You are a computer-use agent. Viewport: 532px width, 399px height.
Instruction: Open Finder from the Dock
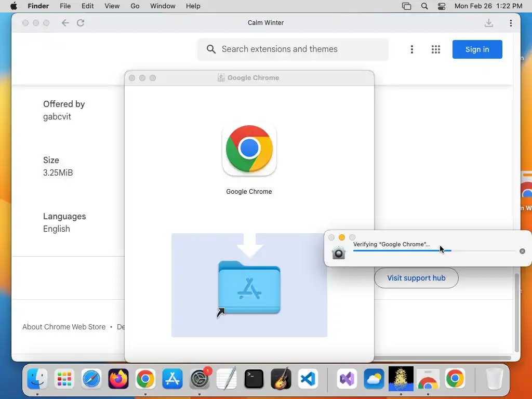coord(37,378)
